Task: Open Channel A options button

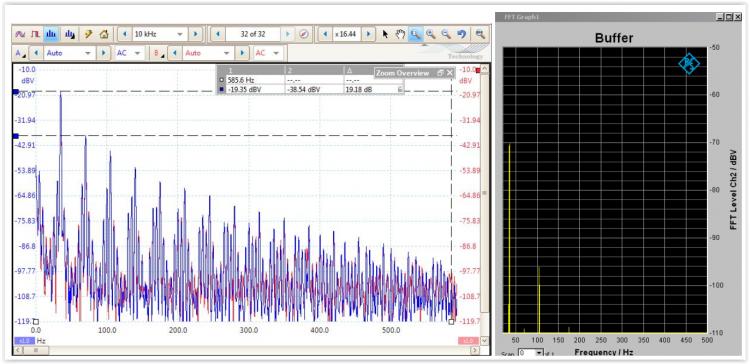Action: 20,53
